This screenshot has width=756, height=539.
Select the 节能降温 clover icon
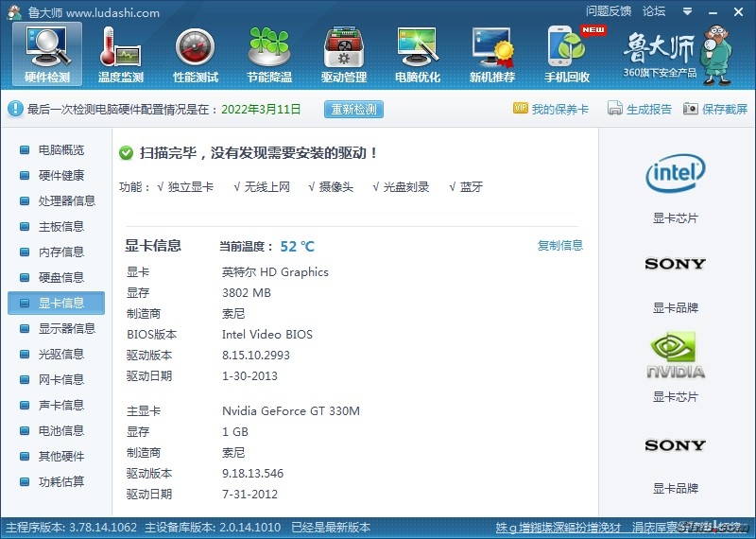click(x=268, y=54)
